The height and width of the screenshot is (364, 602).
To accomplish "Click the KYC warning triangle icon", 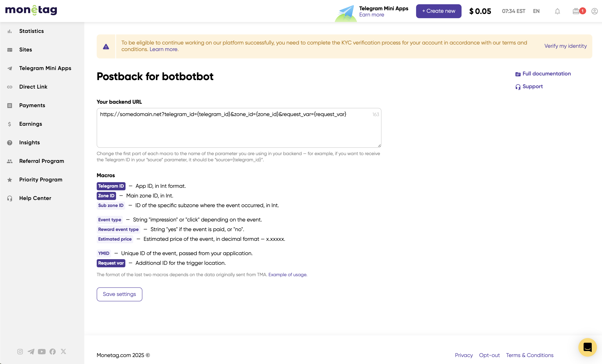I will [106, 46].
